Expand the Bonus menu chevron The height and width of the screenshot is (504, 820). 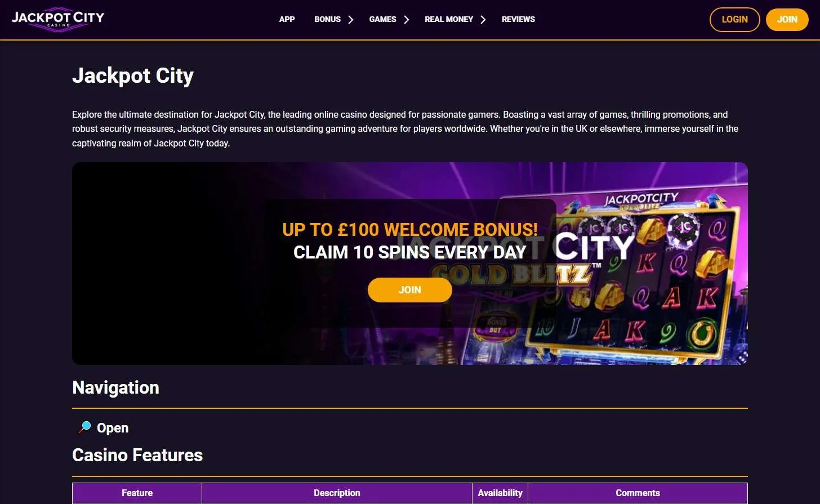click(350, 20)
